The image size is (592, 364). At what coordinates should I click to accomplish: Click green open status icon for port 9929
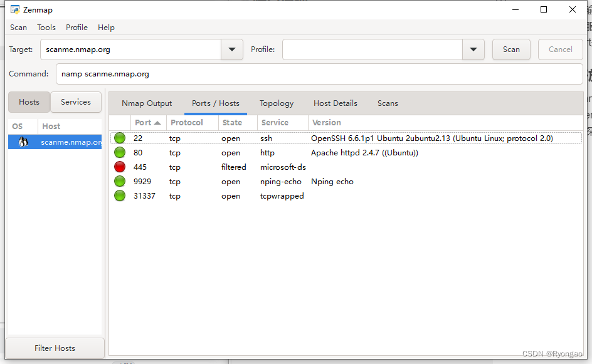(120, 182)
